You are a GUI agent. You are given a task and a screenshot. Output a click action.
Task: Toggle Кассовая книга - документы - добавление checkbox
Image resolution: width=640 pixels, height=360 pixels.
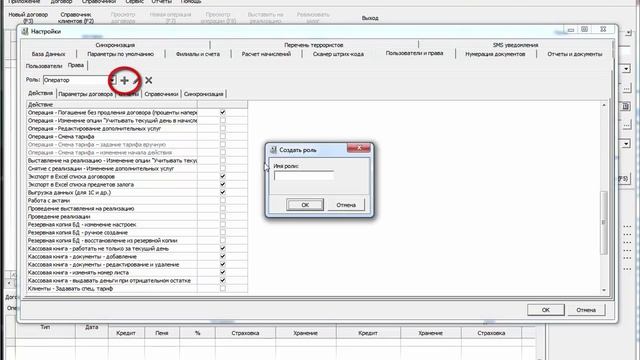coord(222,256)
